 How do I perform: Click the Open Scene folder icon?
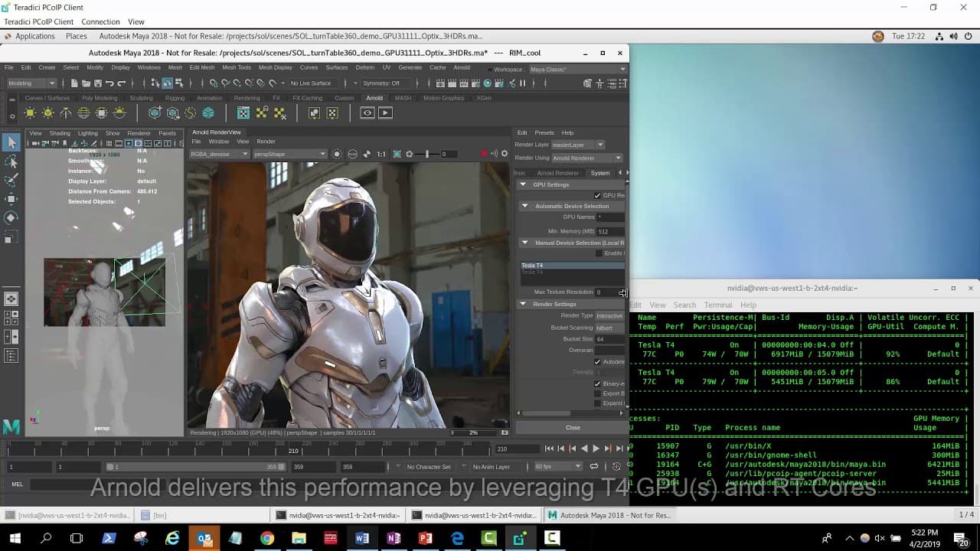pyautogui.click(x=86, y=83)
